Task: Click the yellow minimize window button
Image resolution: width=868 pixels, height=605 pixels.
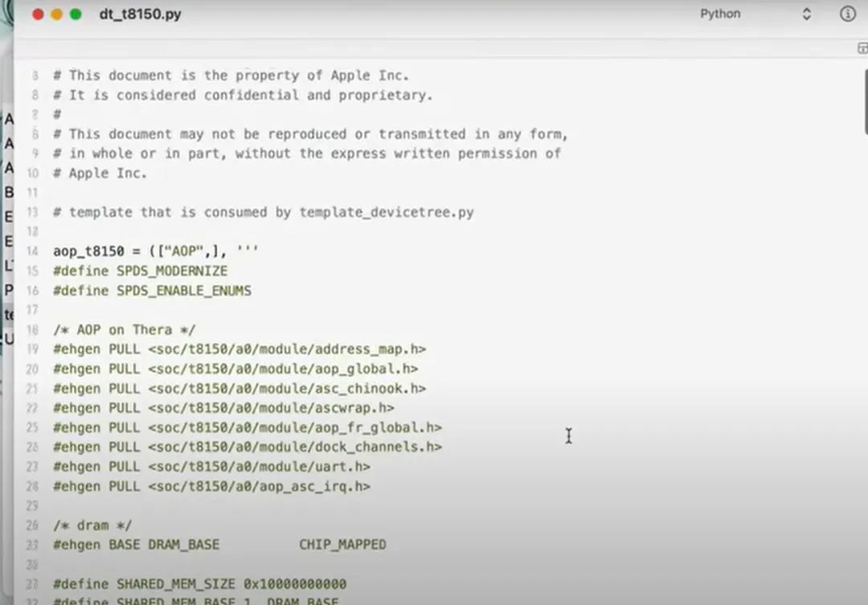Action: point(56,14)
